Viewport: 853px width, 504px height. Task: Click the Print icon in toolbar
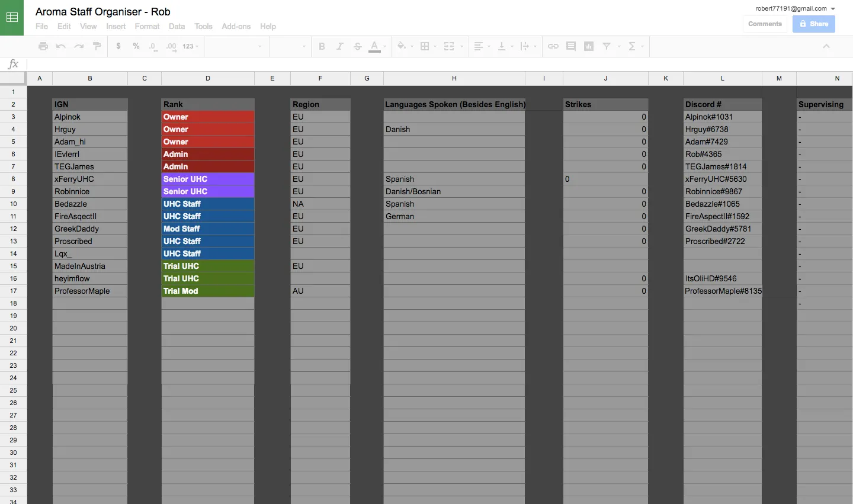43,46
